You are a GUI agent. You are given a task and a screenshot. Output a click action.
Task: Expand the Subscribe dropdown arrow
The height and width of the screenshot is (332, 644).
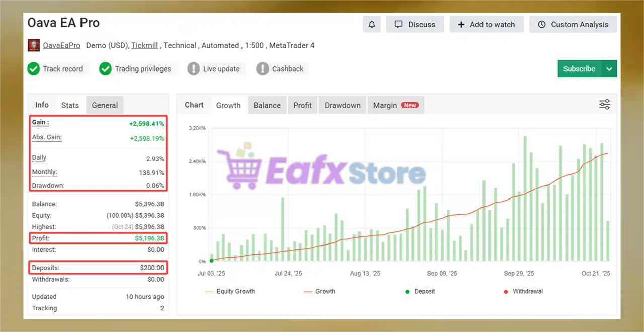[609, 69]
